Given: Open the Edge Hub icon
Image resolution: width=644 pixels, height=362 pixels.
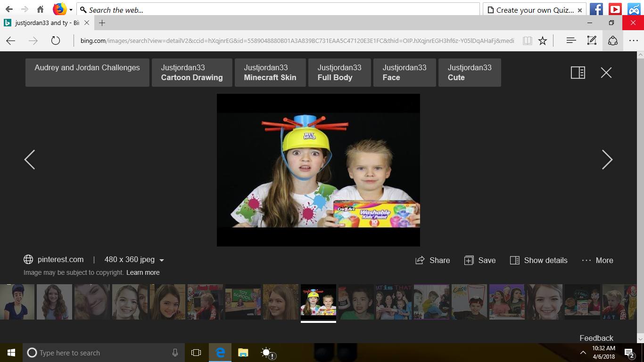Looking at the screenshot, I should point(571,41).
